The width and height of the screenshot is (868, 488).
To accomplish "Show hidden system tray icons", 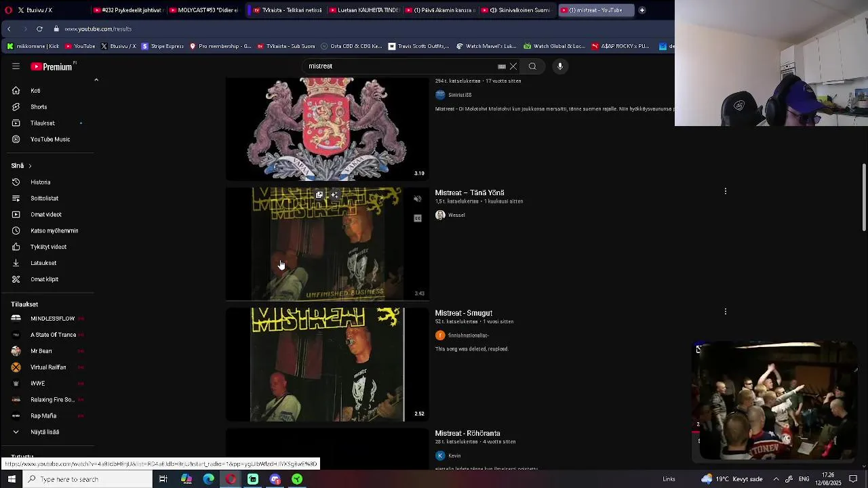I will pos(776,479).
